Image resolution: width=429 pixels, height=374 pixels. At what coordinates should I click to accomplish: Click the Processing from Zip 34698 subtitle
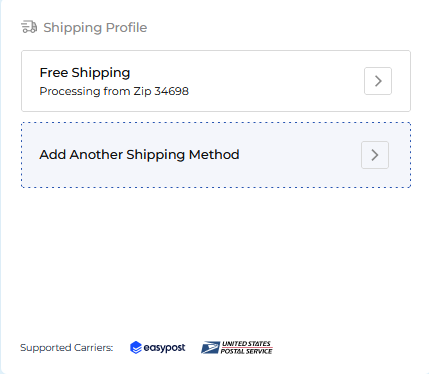[x=114, y=91]
